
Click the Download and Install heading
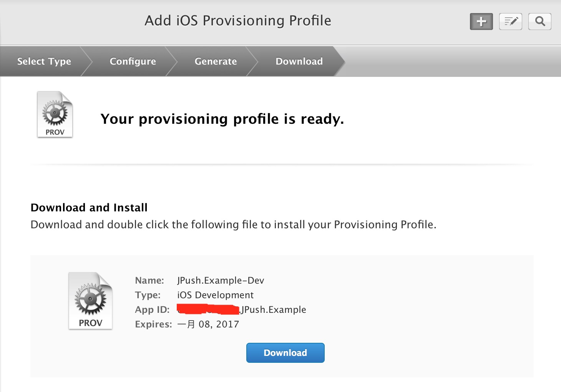point(89,208)
